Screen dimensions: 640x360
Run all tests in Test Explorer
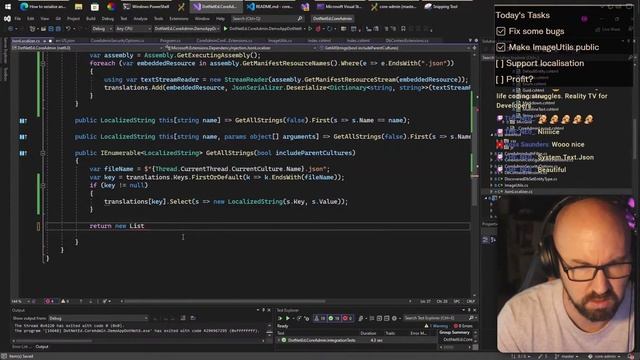(x=280, y=318)
